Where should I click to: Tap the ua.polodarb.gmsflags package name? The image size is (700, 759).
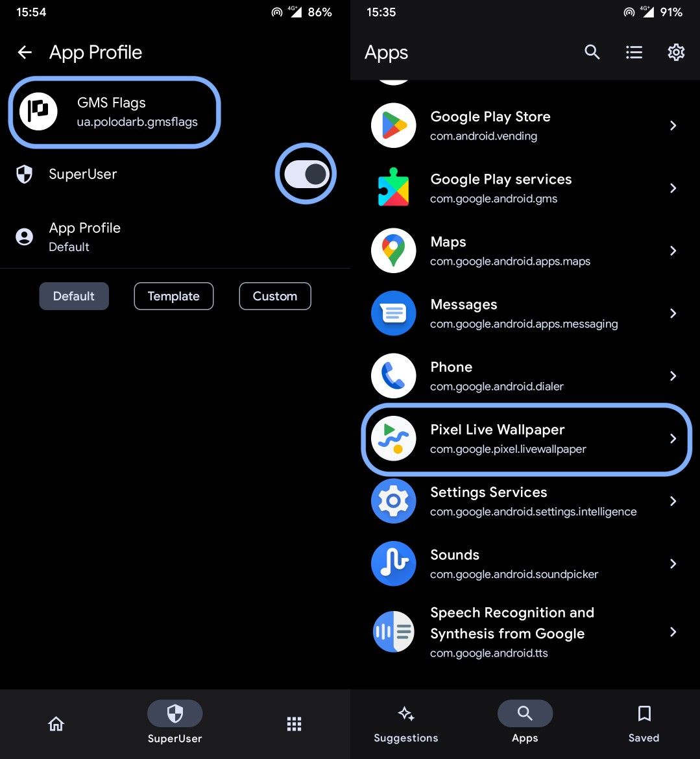click(x=137, y=121)
